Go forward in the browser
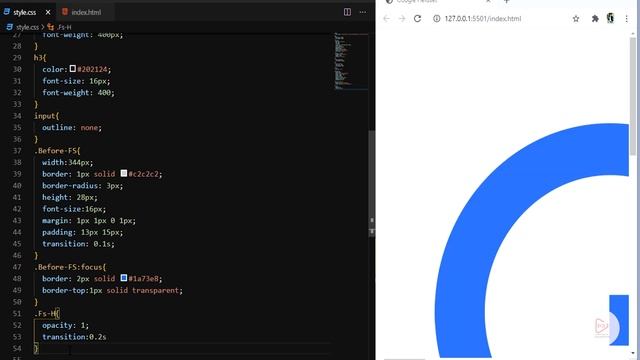Image resolution: width=640 pixels, height=360 pixels. [402, 19]
